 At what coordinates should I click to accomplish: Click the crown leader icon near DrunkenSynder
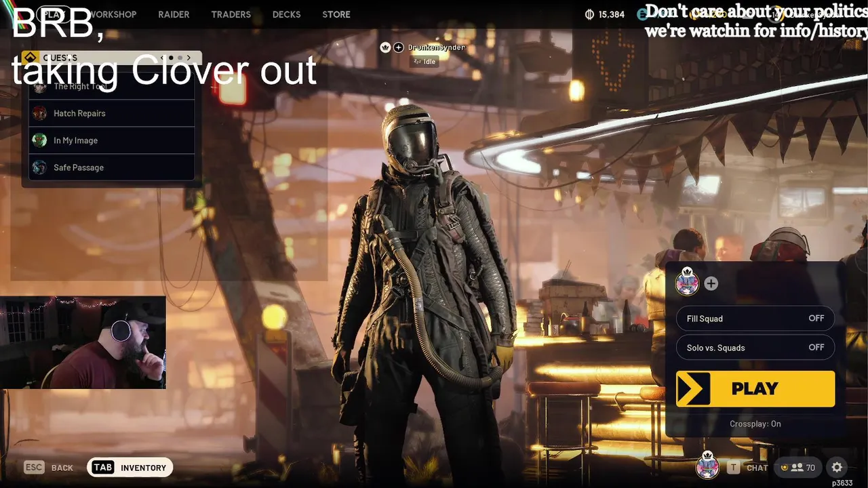click(385, 47)
